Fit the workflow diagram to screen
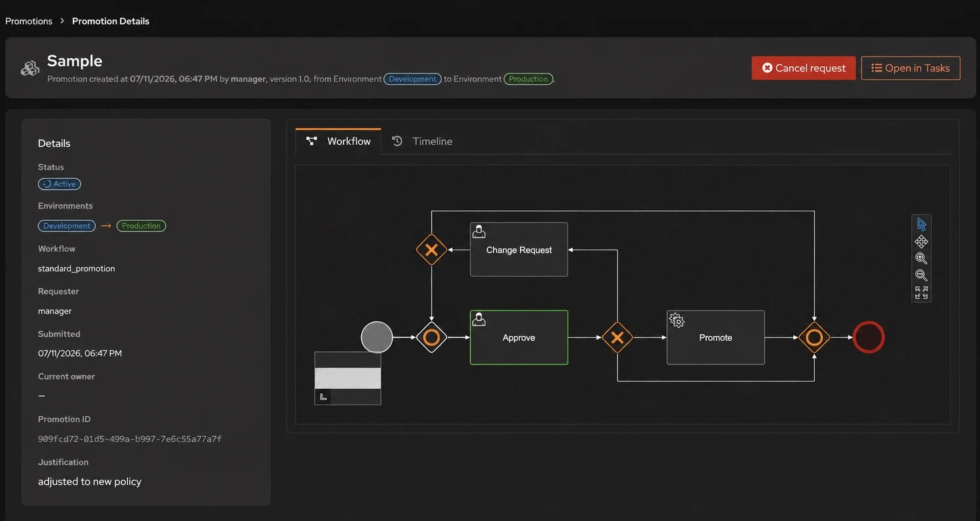The height and width of the screenshot is (521, 980). 921,292
